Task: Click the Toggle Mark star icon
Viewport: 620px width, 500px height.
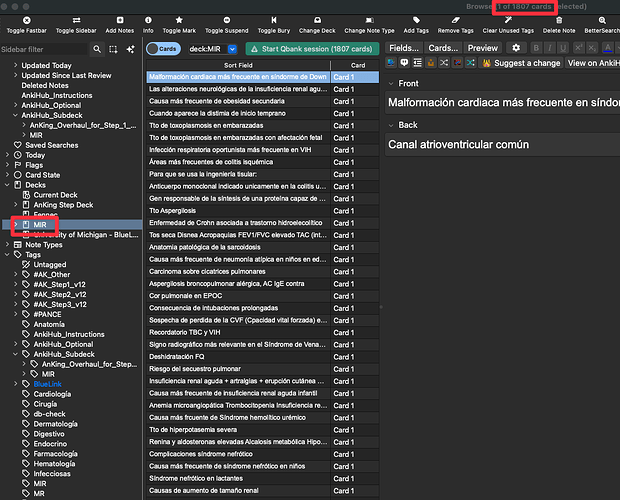Action: point(179,20)
